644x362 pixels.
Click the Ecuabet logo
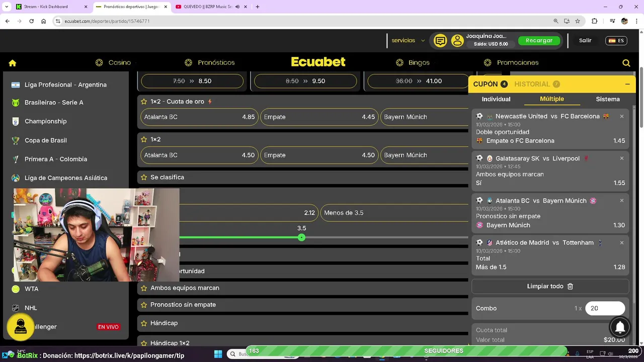(x=318, y=62)
